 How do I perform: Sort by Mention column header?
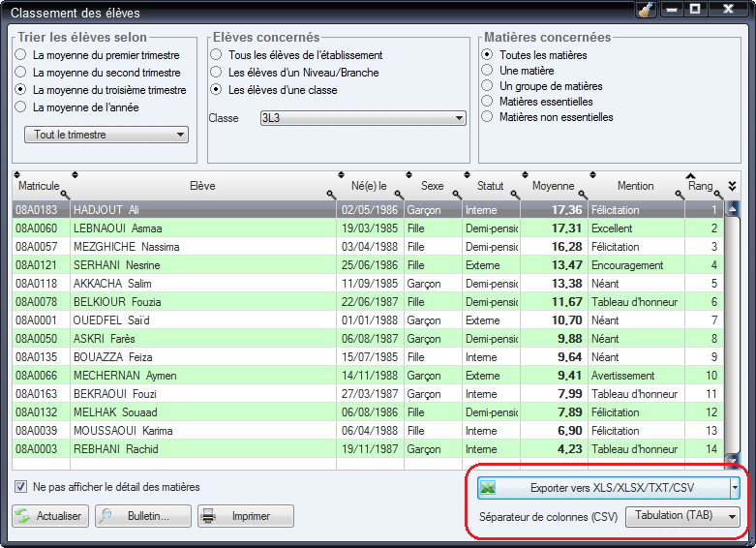(x=635, y=186)
